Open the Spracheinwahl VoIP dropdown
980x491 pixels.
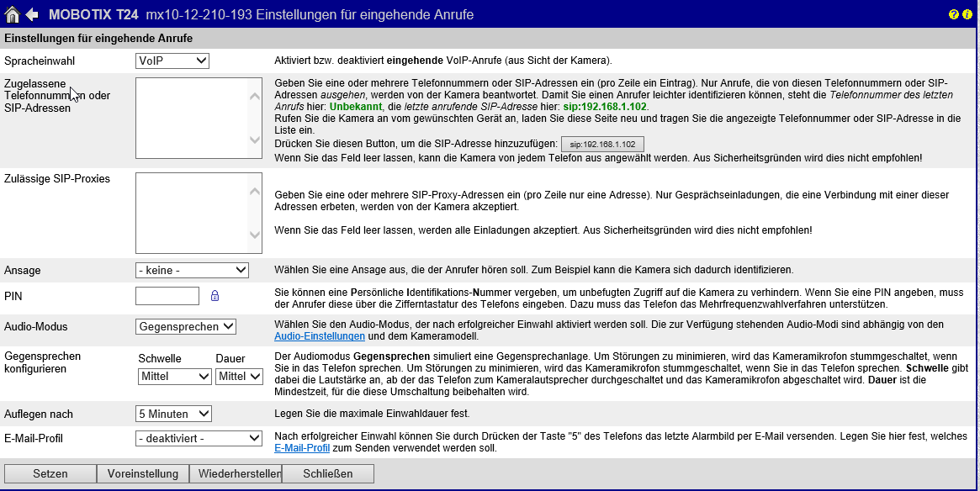click(x=172, y=61)
